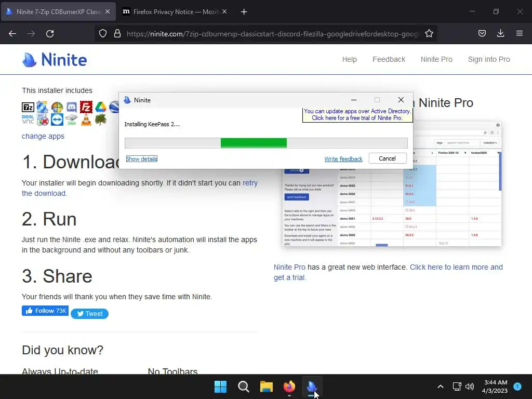Open the Firefox application menu
Viewport: 532px width, 399px height.
[x=519, y=34]
